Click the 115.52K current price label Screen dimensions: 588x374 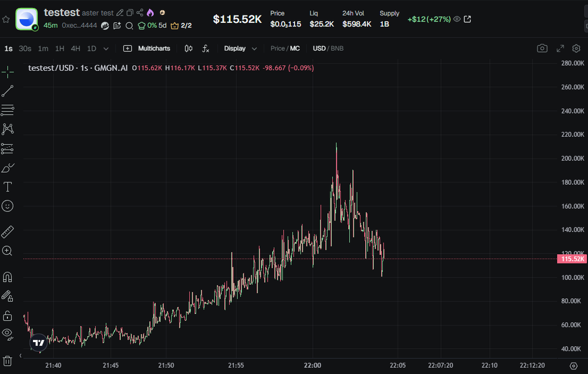pos(571,259)
